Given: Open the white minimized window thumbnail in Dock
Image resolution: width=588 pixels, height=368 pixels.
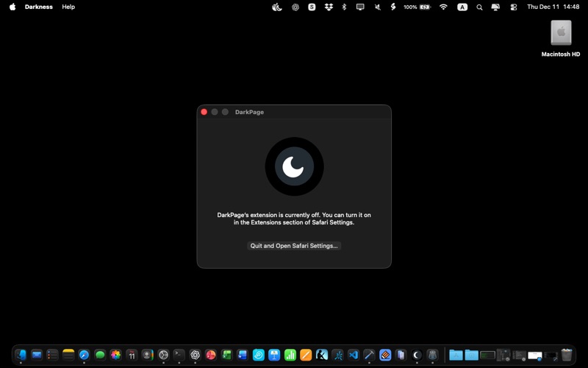Looking at the screenshot, I should (535, 355).
